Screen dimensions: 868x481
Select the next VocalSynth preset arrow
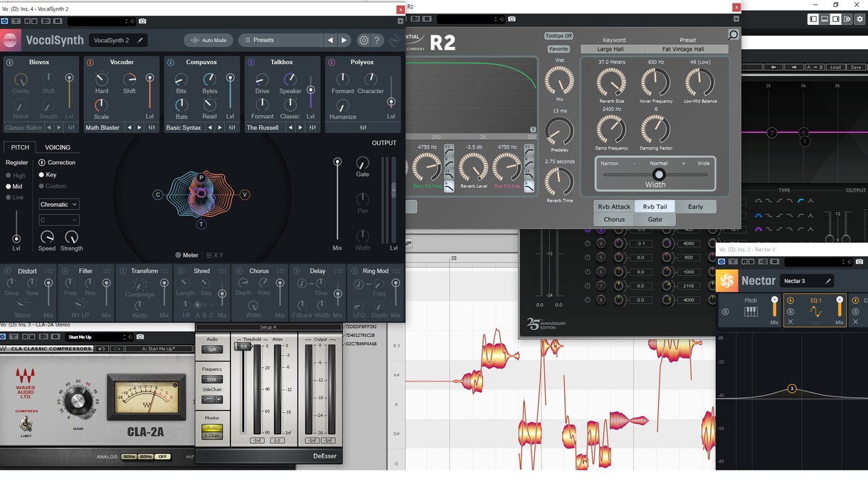344,41
